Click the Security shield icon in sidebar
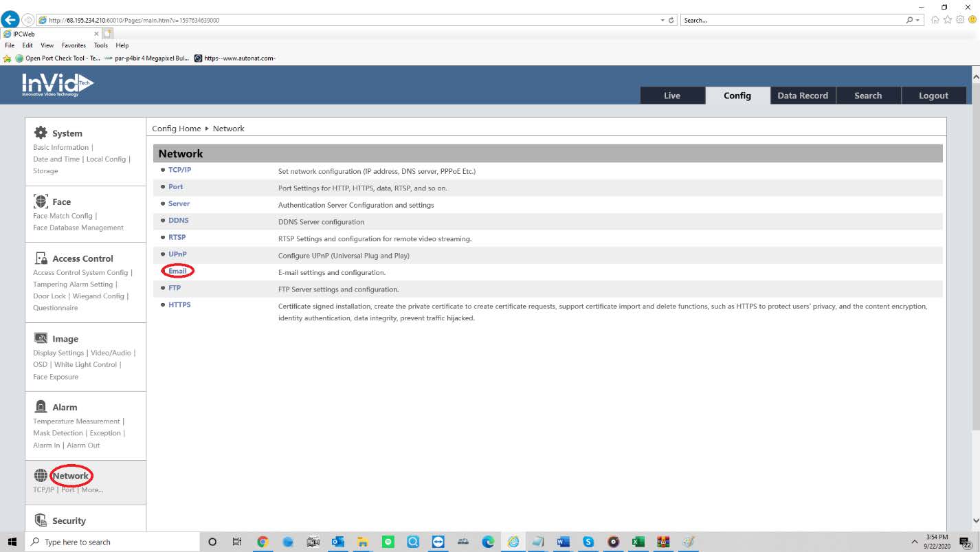The height and width of the screenshot is (552, 980). (x=41, y=520)
